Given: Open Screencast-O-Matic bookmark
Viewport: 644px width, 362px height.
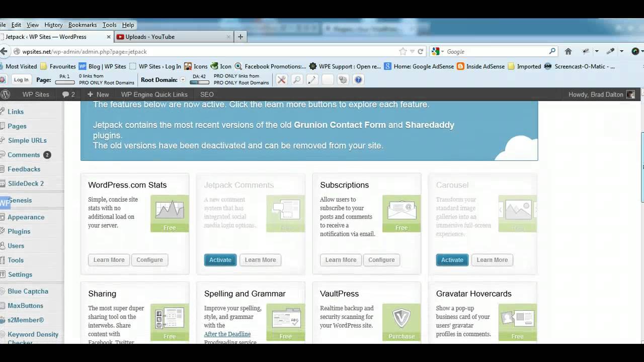Looking at the screenshot, I should point(580,66).
